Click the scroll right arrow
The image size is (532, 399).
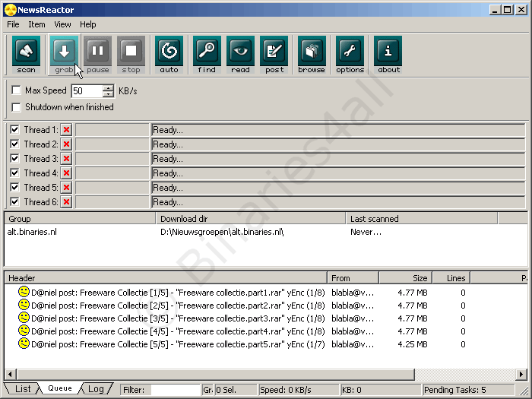coord(521,374)
